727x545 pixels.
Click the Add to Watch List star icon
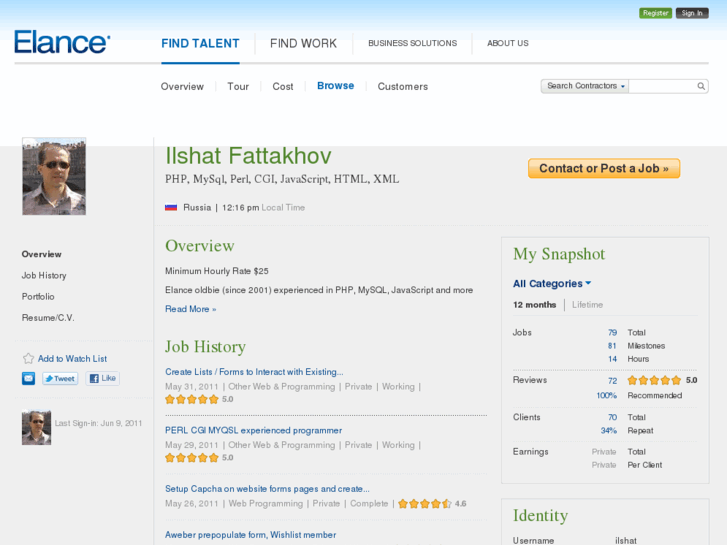[x=28, y=359]
